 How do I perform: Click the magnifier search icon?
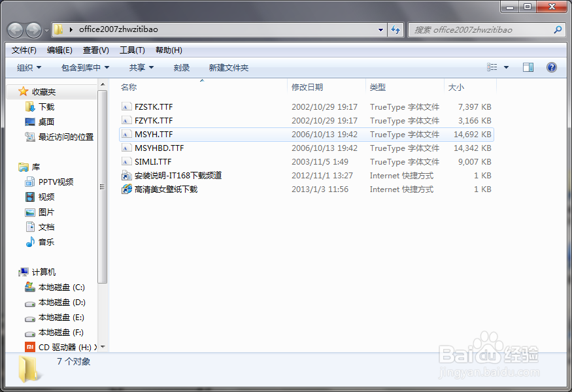[x=558, y=29]
